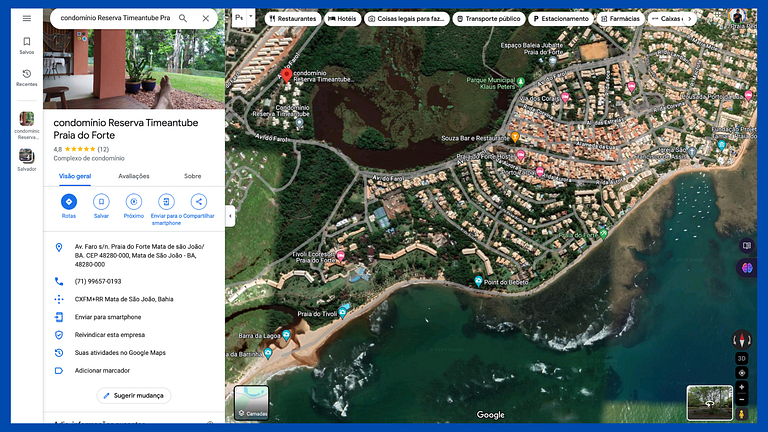Click the address Av. Faro s/n row
The image size is (768, 432).
tap(134, 255)
